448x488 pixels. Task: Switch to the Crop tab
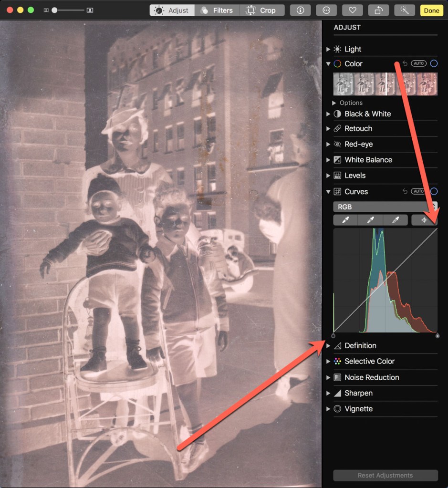(262, 10)
